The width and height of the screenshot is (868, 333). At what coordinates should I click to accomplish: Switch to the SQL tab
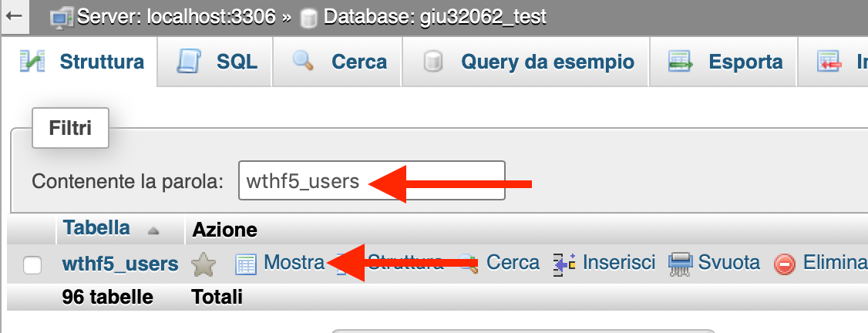click(215, 62)
